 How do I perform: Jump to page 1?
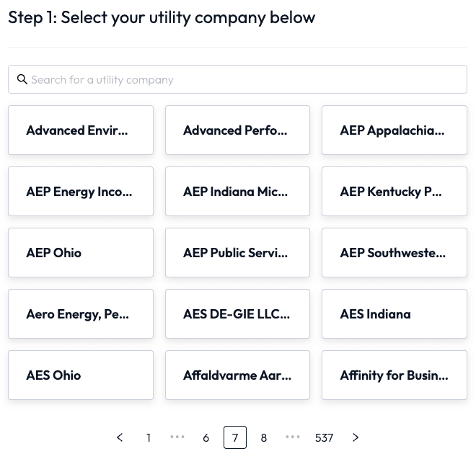click(x=149, y=437)
